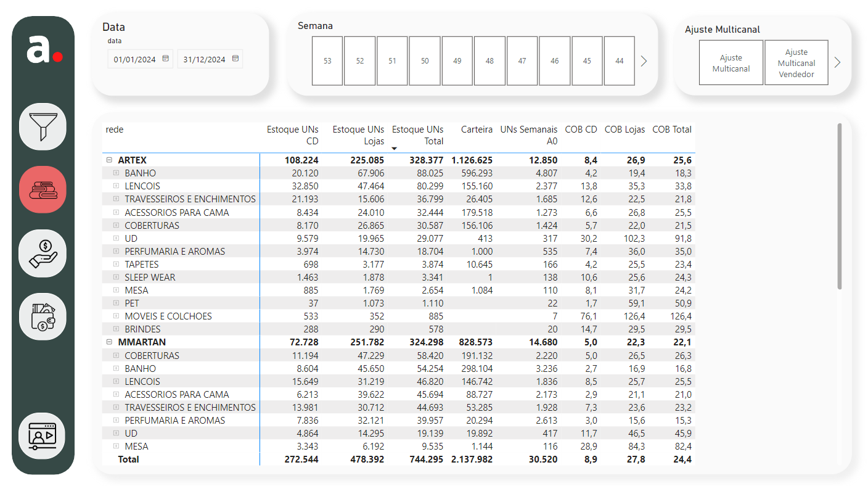Select week 51 in Semana slicer
868x486 pixels.
(x=392, y=61)
